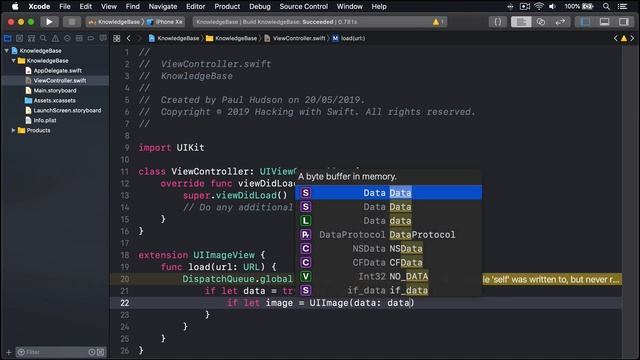Add new file with plus button
640x360 pixels.
pyautogui.click(x=9, y=352)
